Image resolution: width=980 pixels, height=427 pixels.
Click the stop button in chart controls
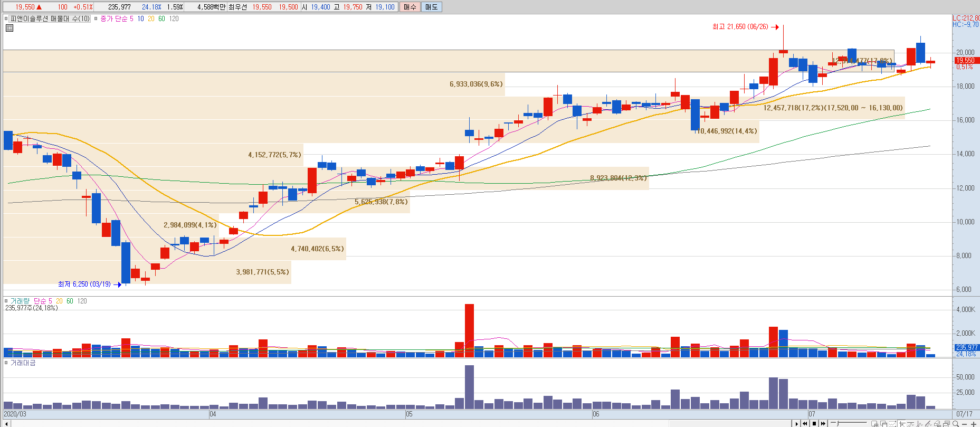click(814, 423)
